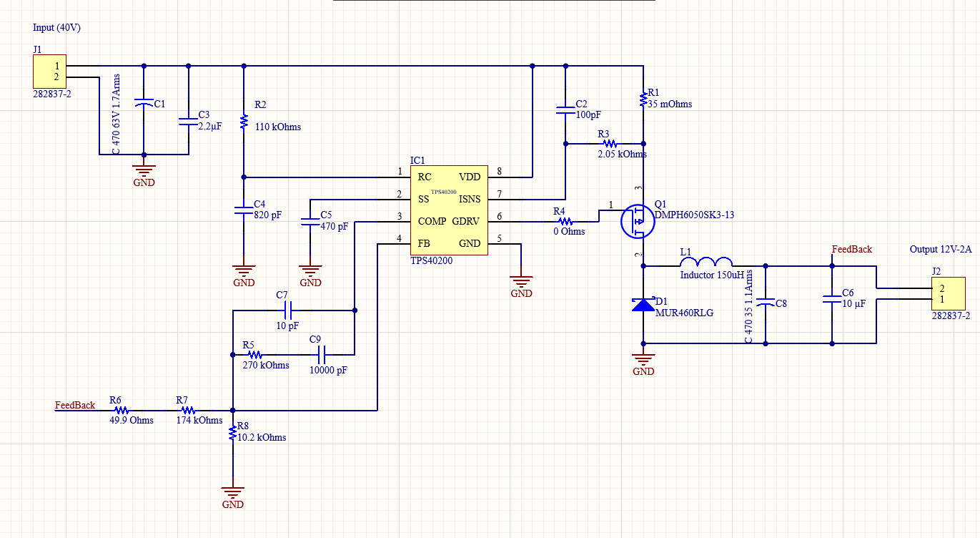The width and height of the screenshot is (980, 538).
Task: Pick the R4 gate resistor symbol
Action: 565,221
